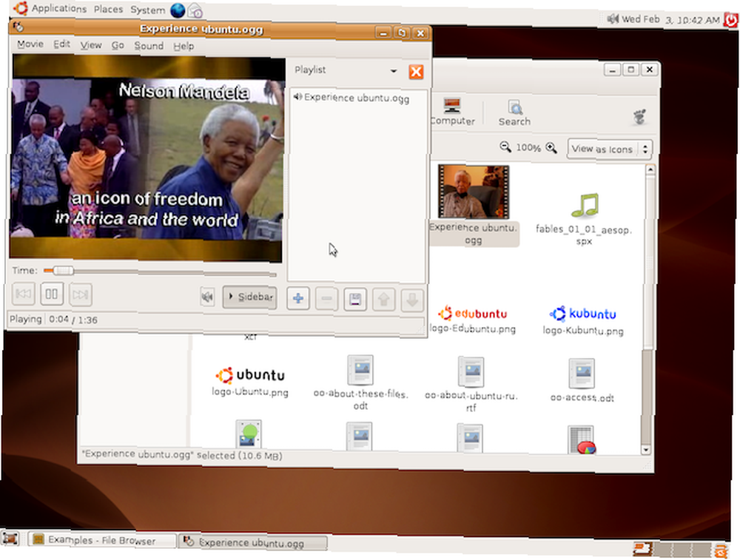Select logo-Kubuntu.png file
This screenshot has height=560, width=740.
point(583,320)
